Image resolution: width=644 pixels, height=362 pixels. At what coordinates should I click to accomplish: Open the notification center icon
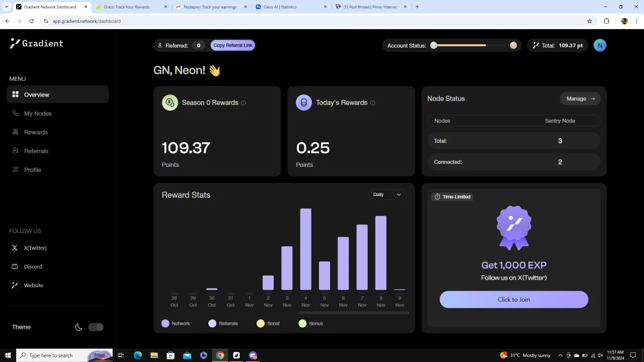pos(633,355)
